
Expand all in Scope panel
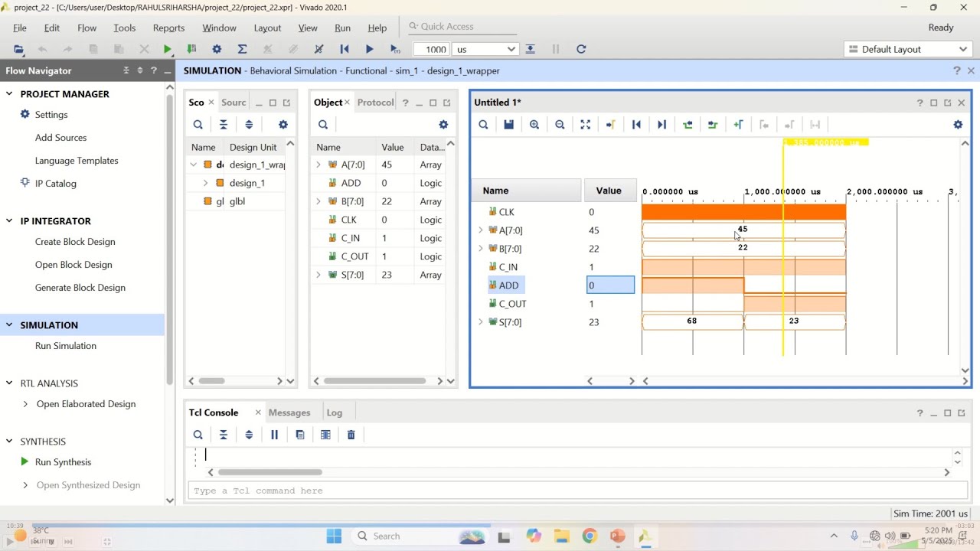click(249, 125)
